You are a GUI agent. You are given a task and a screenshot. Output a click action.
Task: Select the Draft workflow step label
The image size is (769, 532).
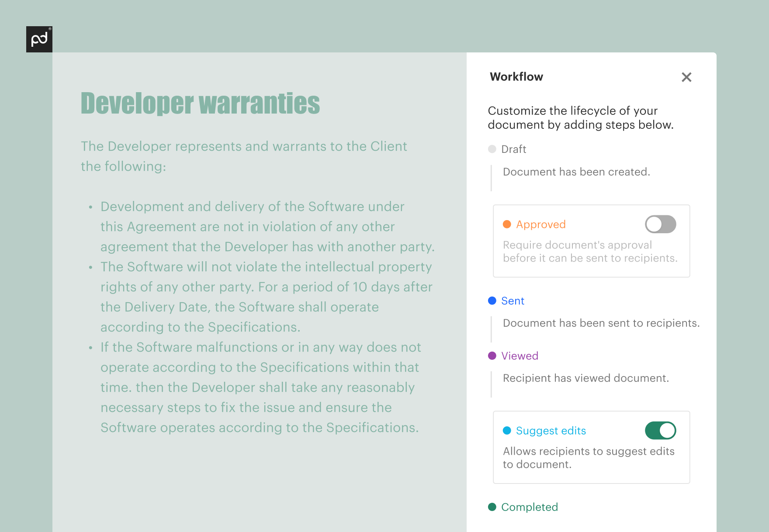coord(513,149)
